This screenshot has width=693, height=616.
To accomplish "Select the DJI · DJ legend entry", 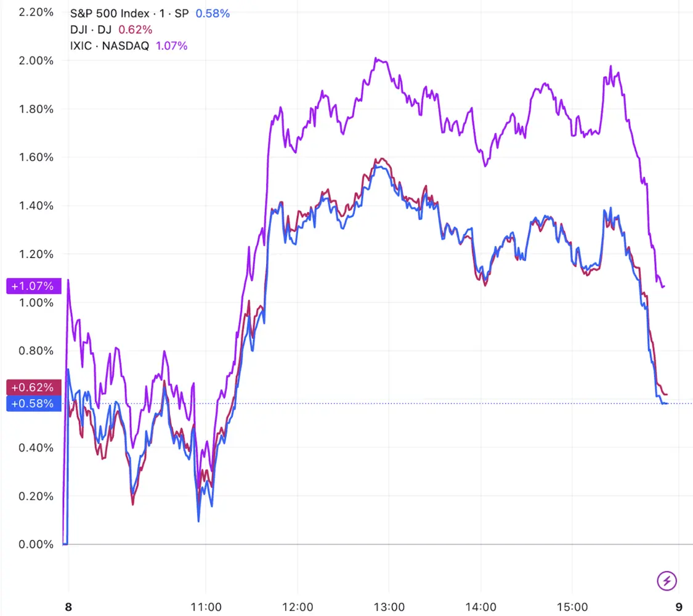I will tap(91, 30).
